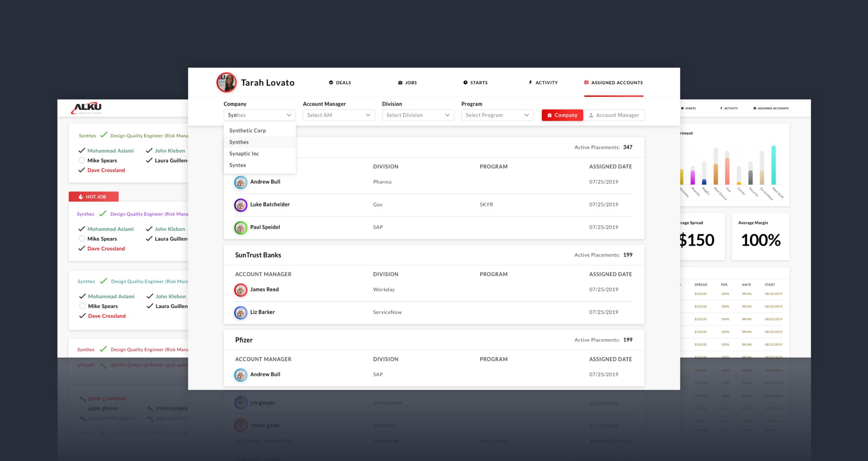Click the ALKU logo in back window
Screen dimensions: 868x461
[86, 108]
